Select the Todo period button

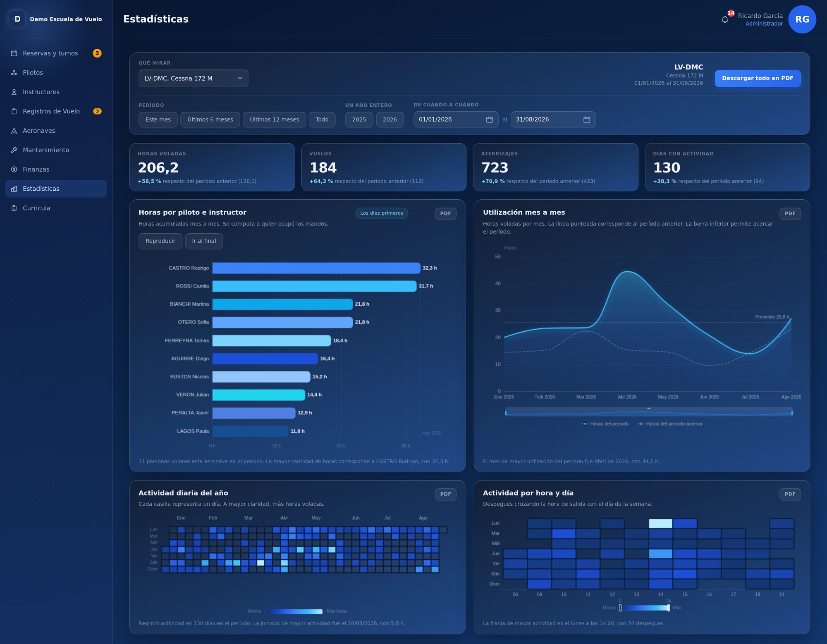tap(322, 120)
